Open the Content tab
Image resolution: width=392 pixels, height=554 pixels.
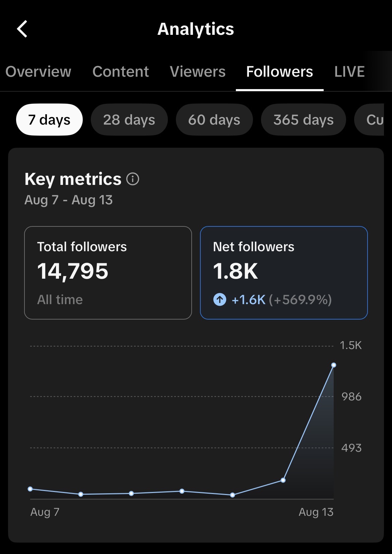(x=121, y=71)
